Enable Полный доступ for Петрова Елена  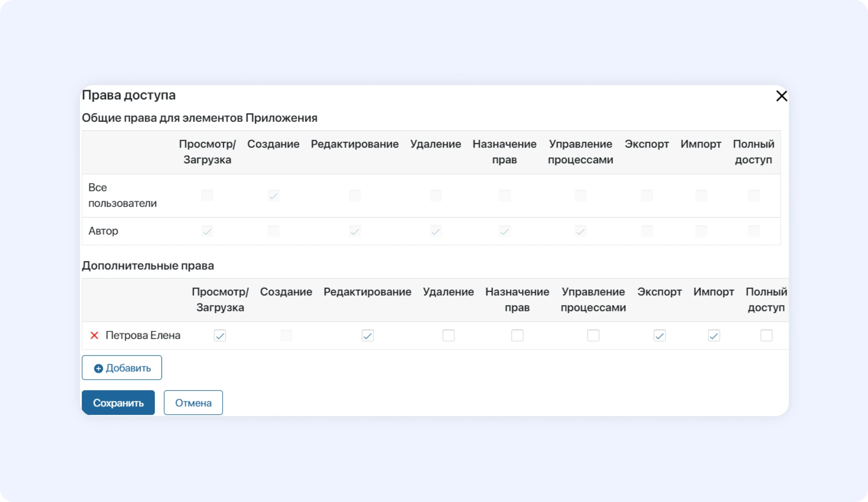coord(766,336)
